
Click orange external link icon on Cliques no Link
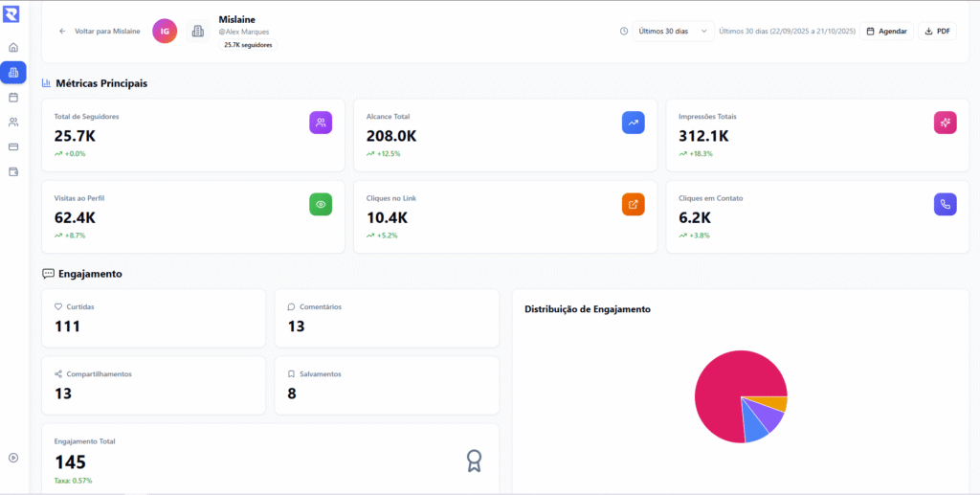[634, 204]
